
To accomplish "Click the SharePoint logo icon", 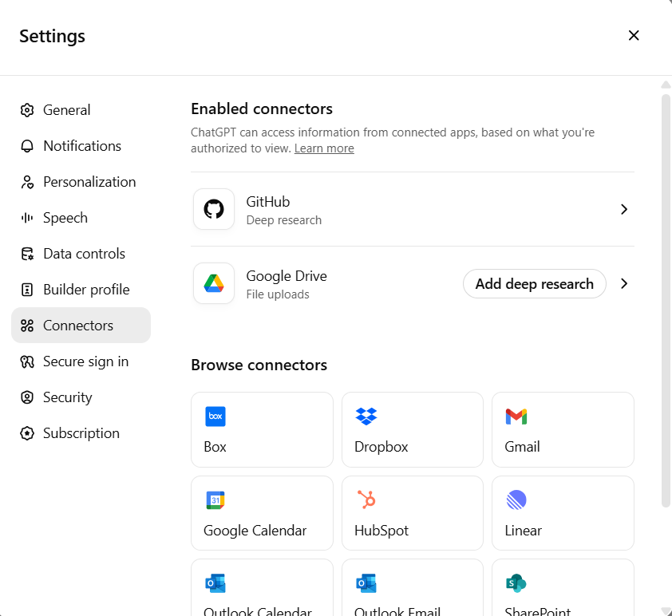I will (x=516, y=583).
